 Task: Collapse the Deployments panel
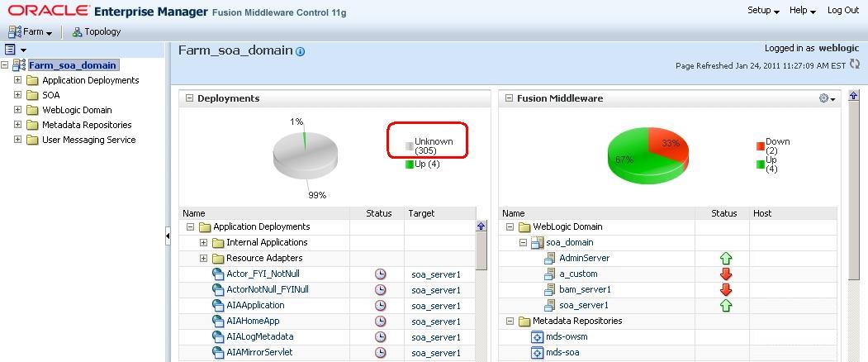point(189,98)
